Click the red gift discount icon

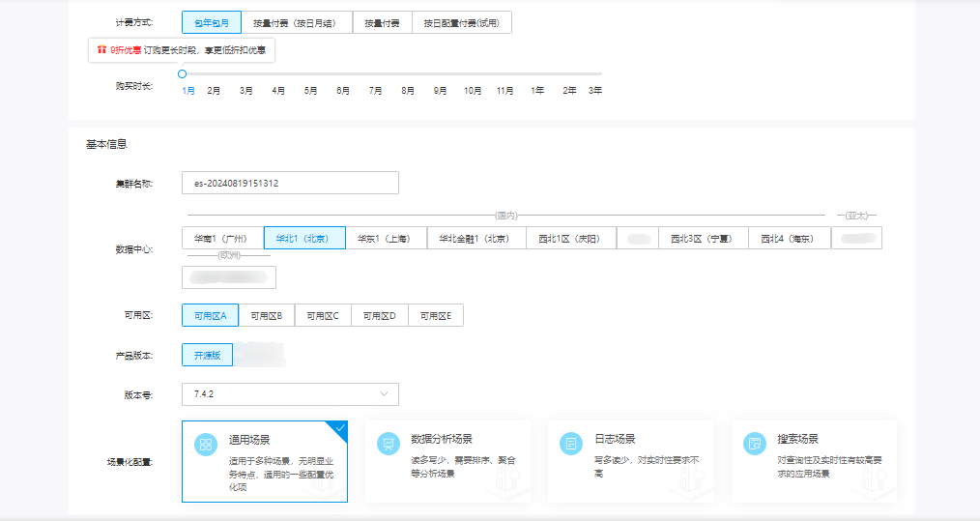pyautogui.click(x=101, y=49)
